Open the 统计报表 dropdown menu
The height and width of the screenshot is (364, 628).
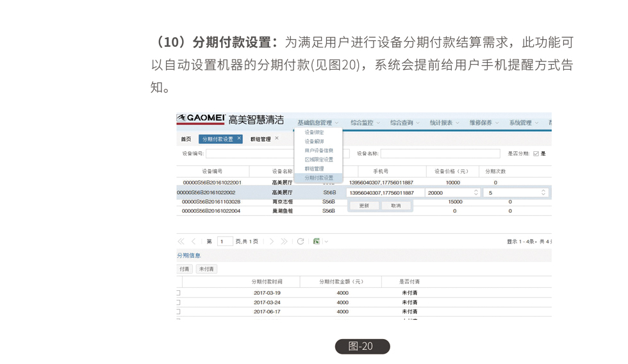click(444, 123)
